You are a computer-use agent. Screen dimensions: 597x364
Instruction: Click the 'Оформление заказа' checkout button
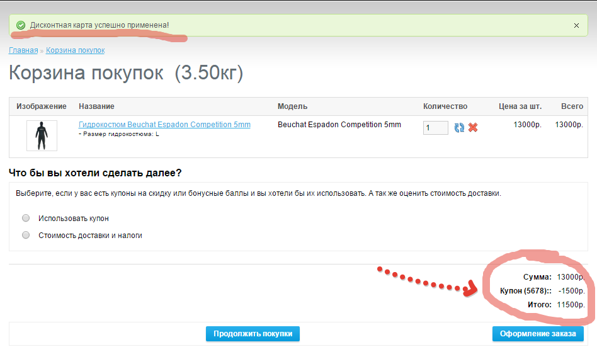(x=537, y=334)
